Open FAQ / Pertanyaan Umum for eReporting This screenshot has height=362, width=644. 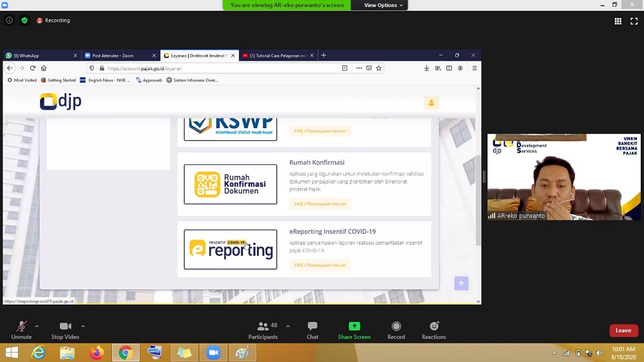click(x=320, y=265)
